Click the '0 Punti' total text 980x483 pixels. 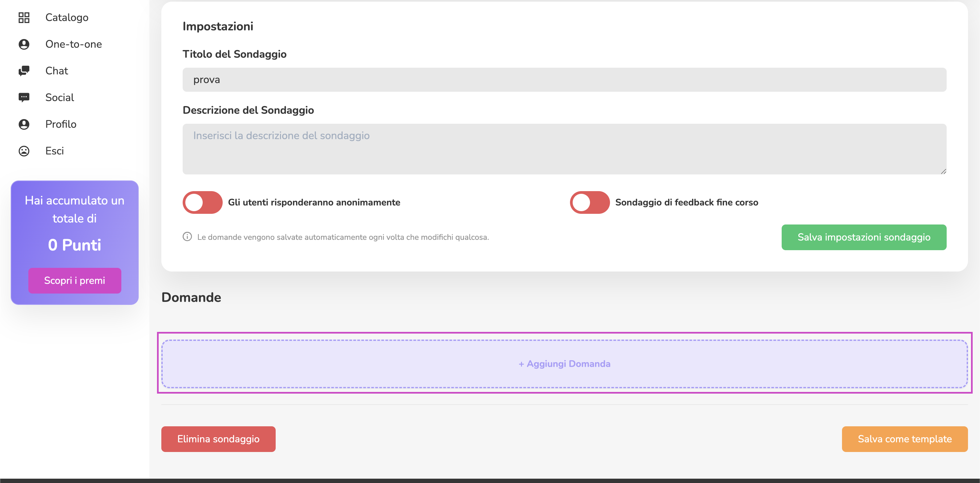click(75, 245)
